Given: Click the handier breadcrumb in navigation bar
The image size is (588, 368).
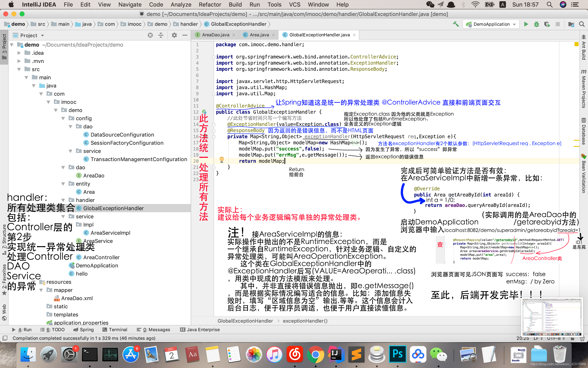Looking at the screenshot, I should (186, 24).
